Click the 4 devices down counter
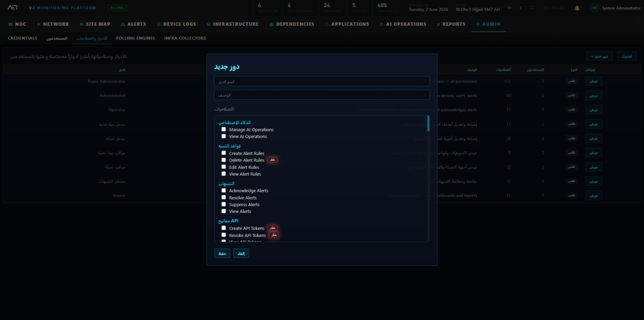This screenshot has width=644, height=320. pyautogui.click(x=300, y=8)
